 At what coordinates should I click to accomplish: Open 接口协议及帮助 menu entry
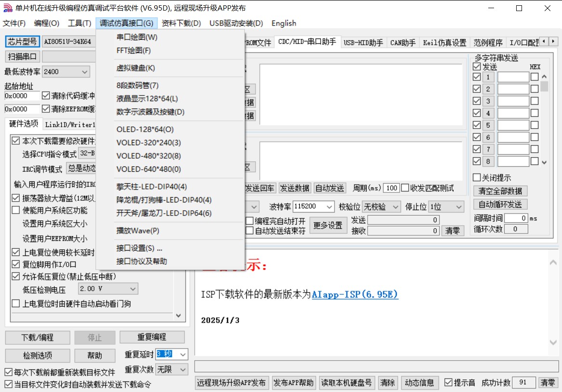coord(142,261)
